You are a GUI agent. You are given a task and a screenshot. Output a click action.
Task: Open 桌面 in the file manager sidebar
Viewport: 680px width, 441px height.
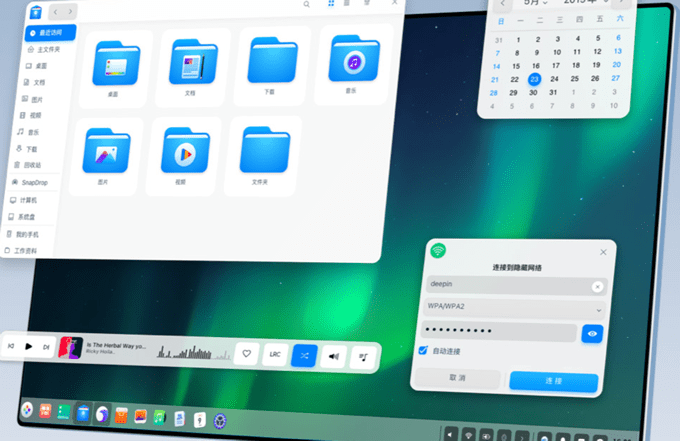coord(36,66)
